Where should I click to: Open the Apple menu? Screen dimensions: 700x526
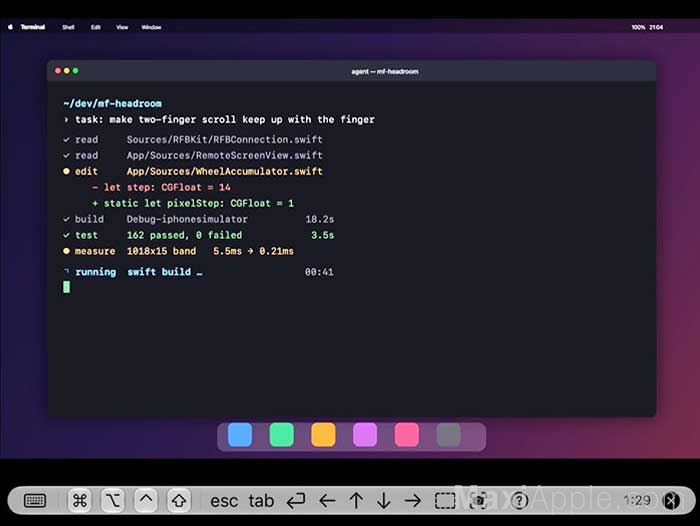(x=10, y=27)
